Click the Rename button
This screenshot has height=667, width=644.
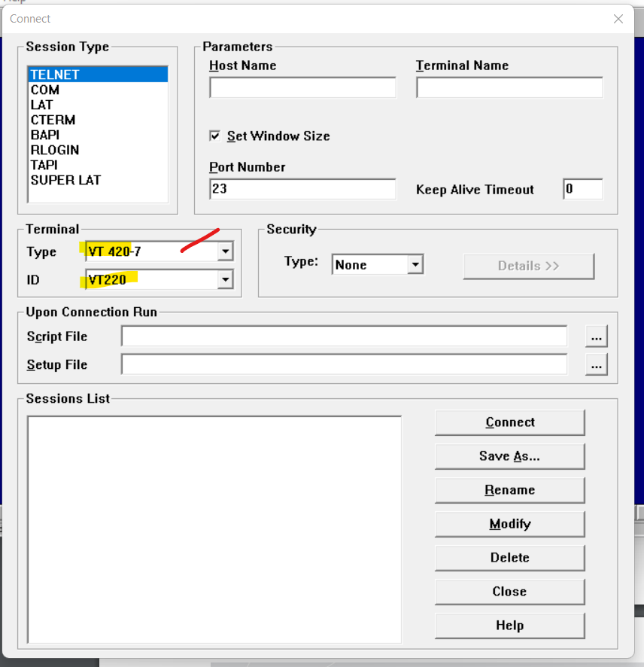(509, 490)
